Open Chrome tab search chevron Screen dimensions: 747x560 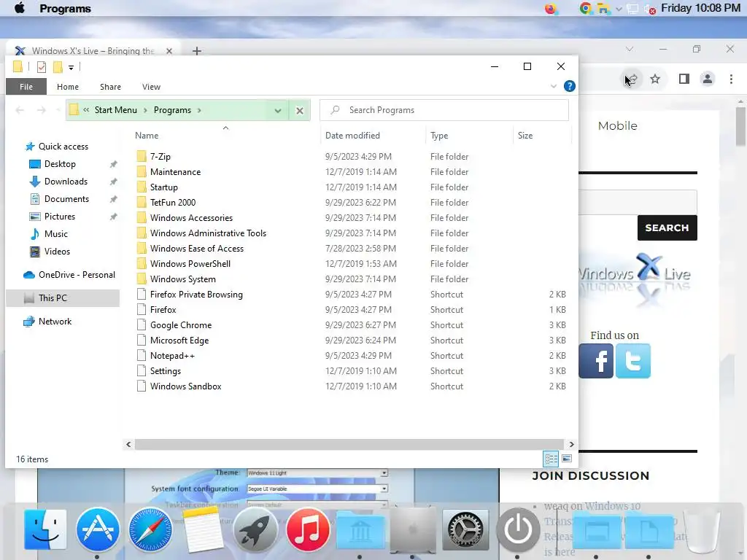pyautogui.click(x=630, y=49)
